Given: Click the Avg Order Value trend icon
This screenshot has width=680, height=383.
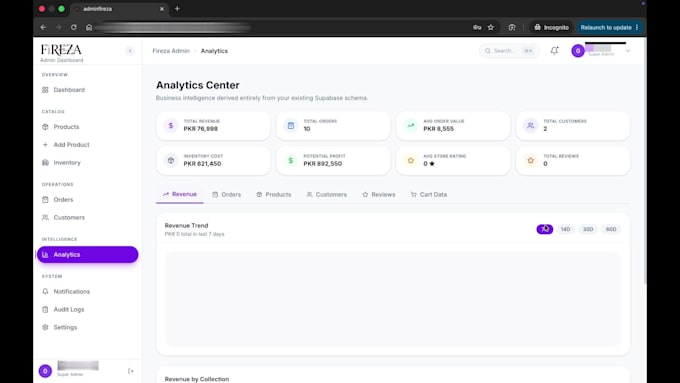Looking at the screenshot, I should (410, 125).
